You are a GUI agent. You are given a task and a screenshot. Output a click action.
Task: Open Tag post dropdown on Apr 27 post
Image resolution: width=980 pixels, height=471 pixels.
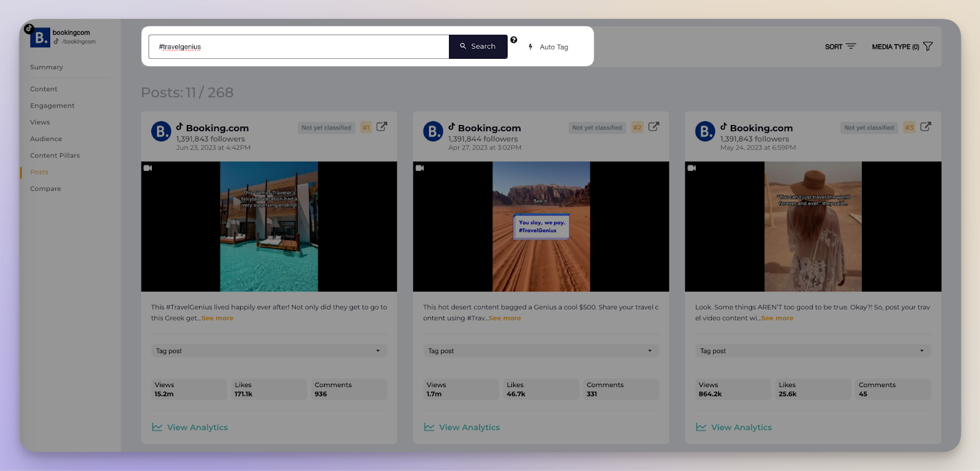pyautogui.click(x=541, y=351)
